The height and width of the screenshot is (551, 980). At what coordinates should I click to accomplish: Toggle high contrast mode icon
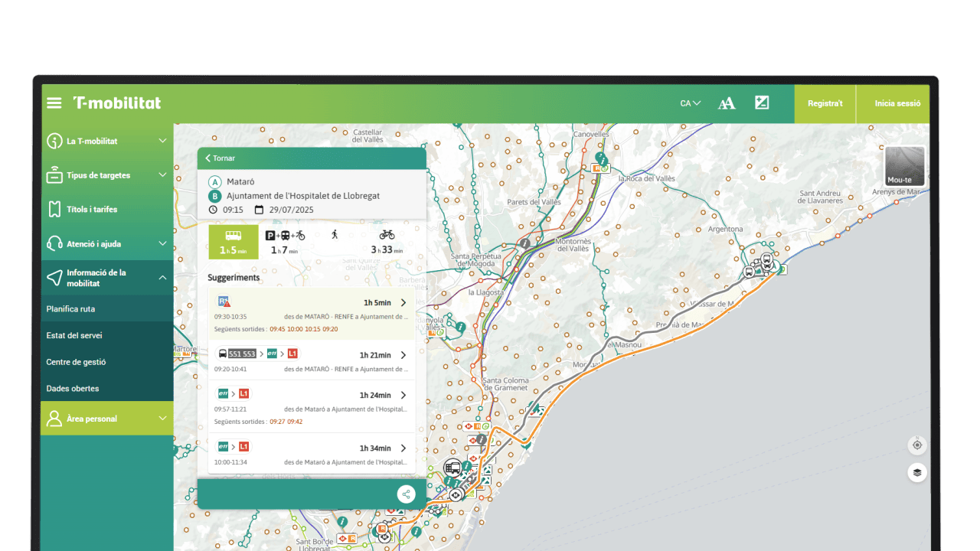click(x=762, y=103)
